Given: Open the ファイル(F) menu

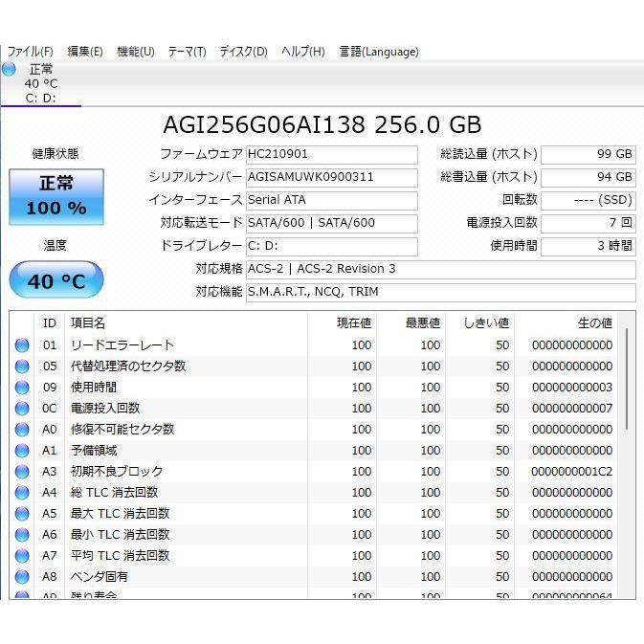Looking at the screenshot, I should click(x=31, y=52).
